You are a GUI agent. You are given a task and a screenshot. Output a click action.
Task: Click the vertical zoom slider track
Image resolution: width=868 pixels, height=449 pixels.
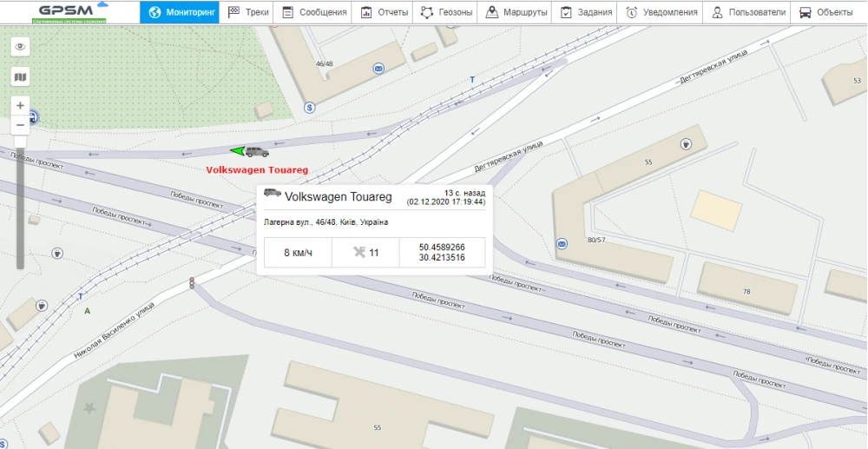[20, 208]
